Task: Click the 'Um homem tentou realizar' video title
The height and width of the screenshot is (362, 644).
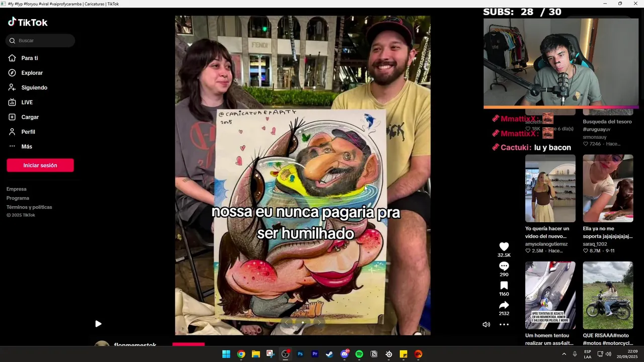Action: [549, 339]
